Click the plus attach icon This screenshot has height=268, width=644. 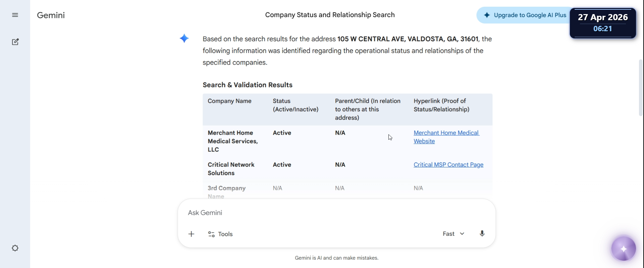click(191, 234)
